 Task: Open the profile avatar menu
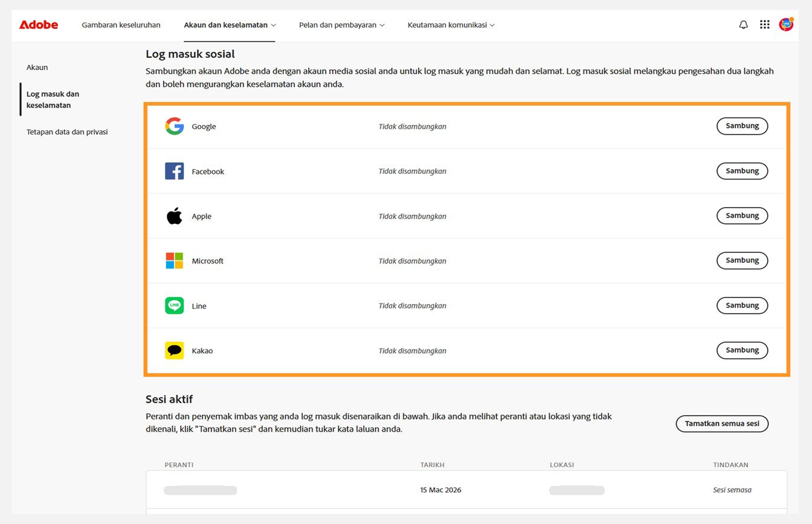point(786,25)
